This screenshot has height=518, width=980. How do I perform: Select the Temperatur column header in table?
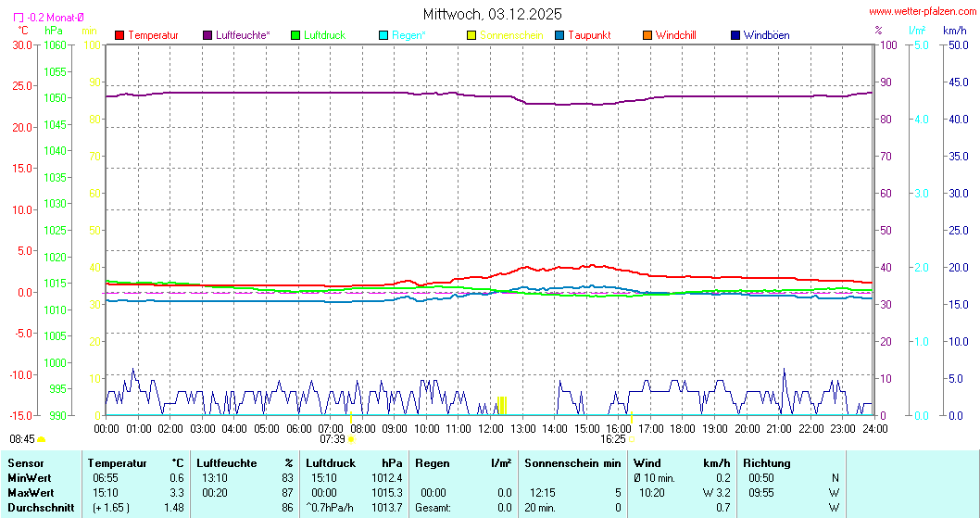pyautogui.click(x=118, y=462)
